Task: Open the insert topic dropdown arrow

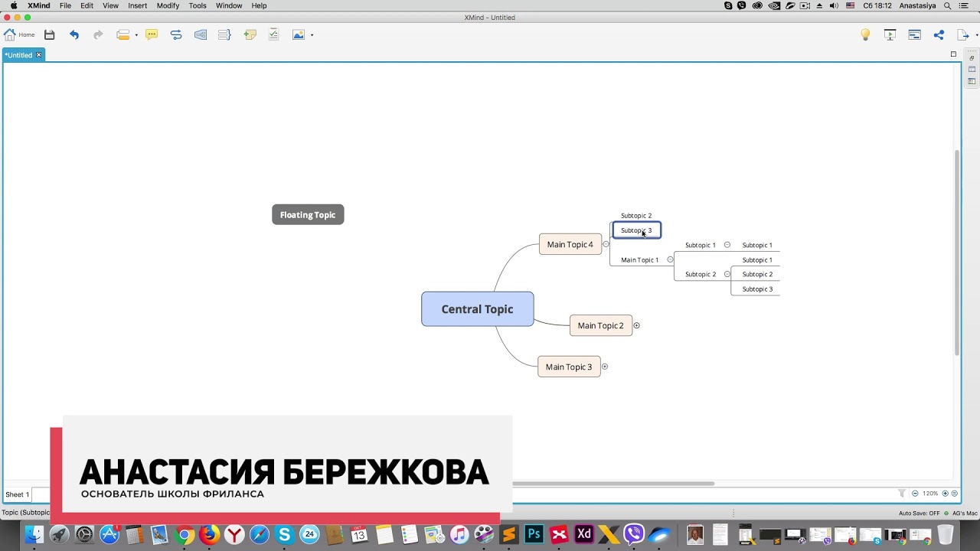Action: [136, 35]
